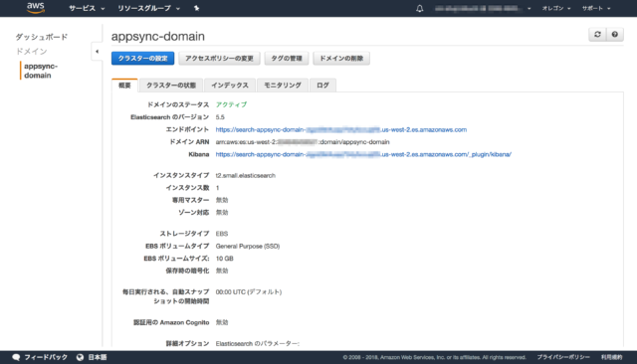The height and width of the screenshot is (364, 637).
Task: Switch to the インデックス tab
Action: (x=230, y=86)
